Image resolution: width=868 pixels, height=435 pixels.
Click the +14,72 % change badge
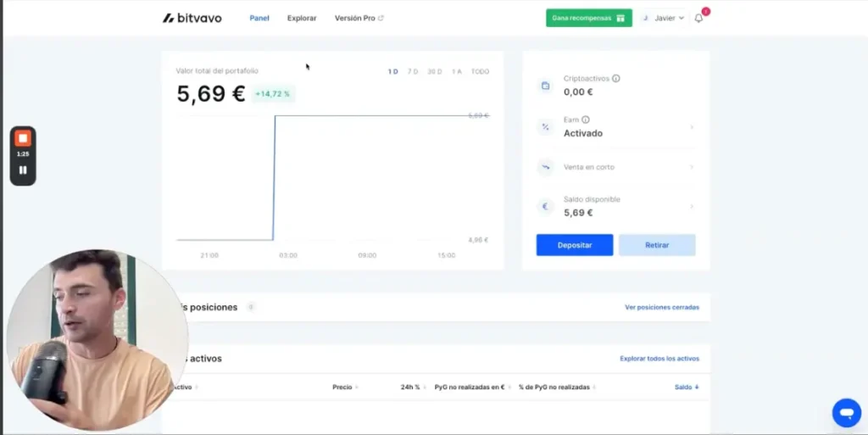(x=273, y=94)
